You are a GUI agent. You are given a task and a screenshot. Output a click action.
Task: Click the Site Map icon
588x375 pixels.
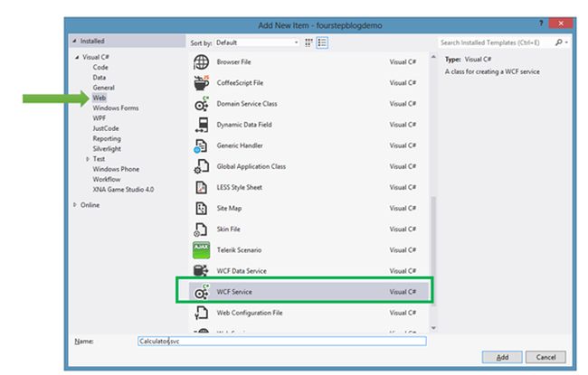coord(202,209)
